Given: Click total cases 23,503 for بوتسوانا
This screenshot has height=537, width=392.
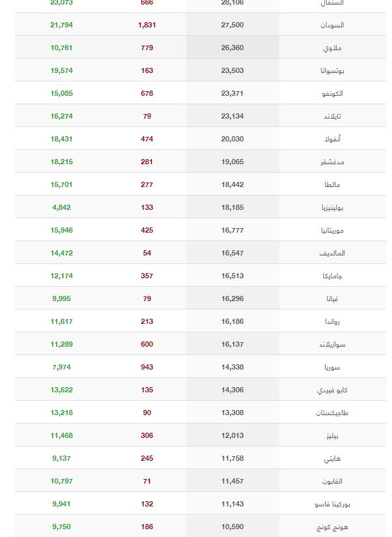Looking at the screenshot, I should coord(232,70).
